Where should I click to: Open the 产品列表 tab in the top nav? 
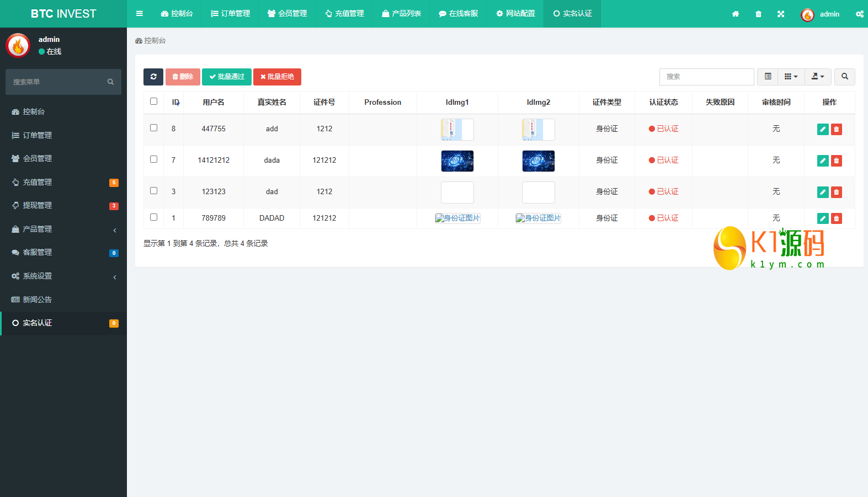tap(401, 14)
